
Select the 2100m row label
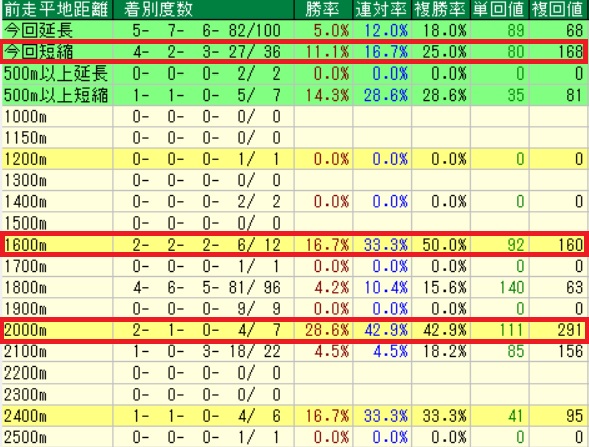(25, 352)
